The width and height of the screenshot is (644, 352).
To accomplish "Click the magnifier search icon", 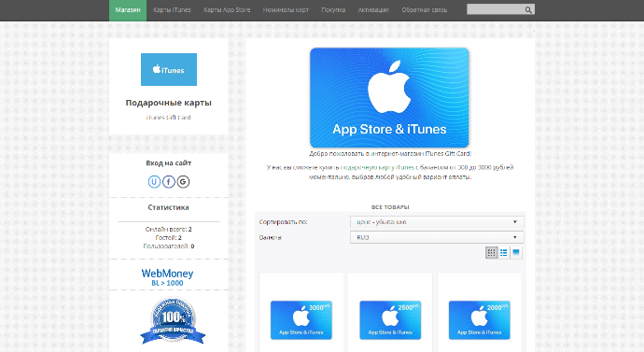I will 528,9.
